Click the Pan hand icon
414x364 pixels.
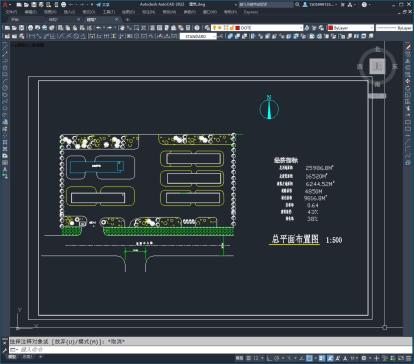tap(122, 28)
